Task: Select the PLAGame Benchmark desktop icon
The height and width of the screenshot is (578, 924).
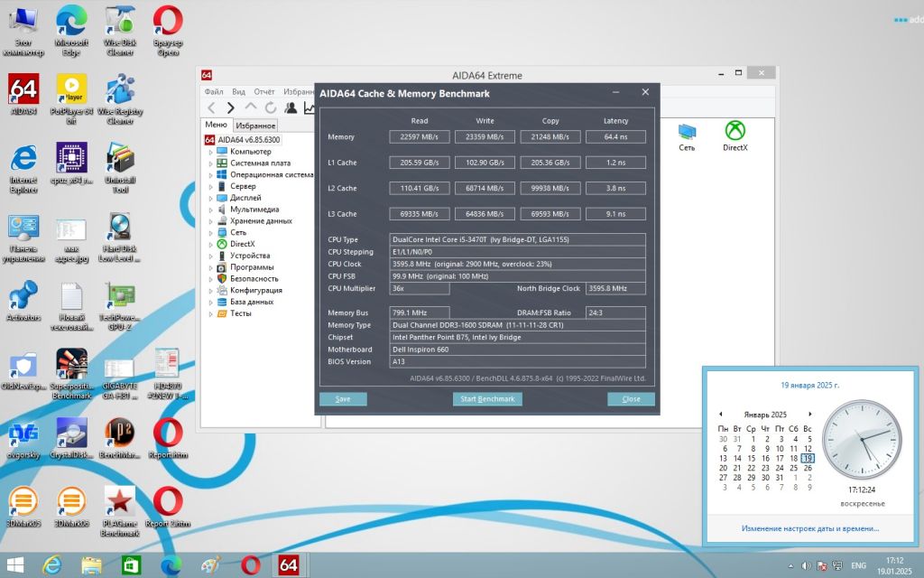Action: click(x=120, y=511)
